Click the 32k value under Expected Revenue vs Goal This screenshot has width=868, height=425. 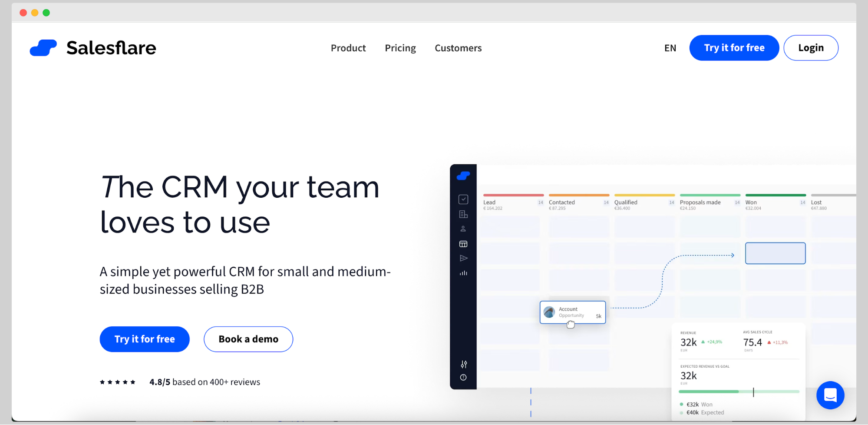tap(688, 375)
